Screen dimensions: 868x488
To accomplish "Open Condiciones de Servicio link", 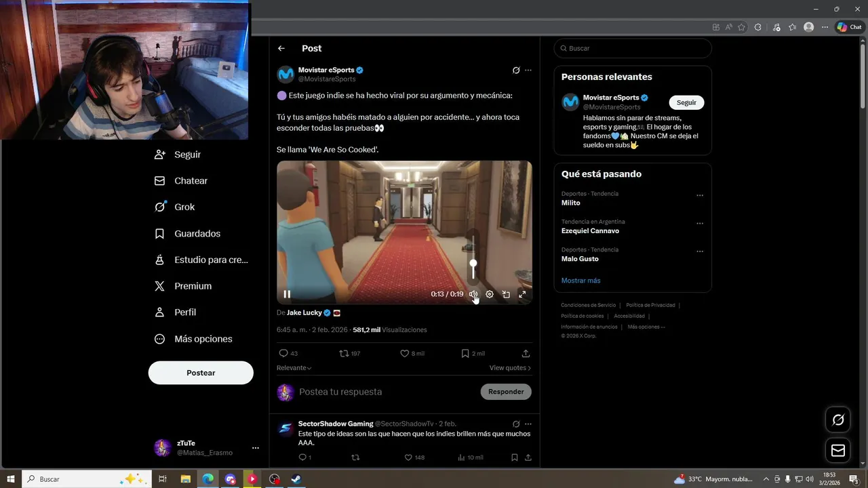I will (x=588, y=305).
